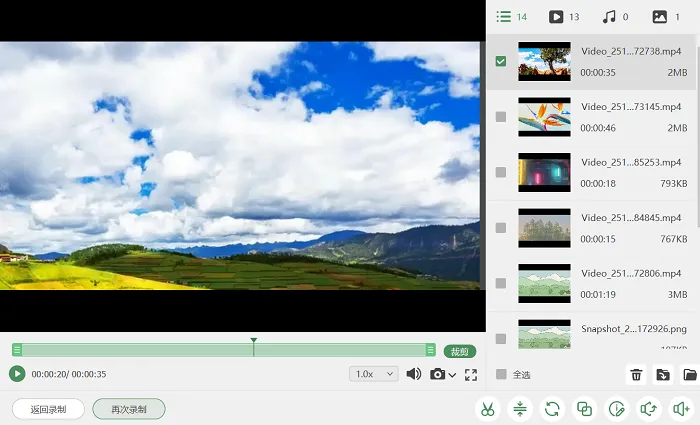Open thumbnail of Snapshot_2...172926.png
This screenshot has height=425, width=700.
(x=544, y=334)
